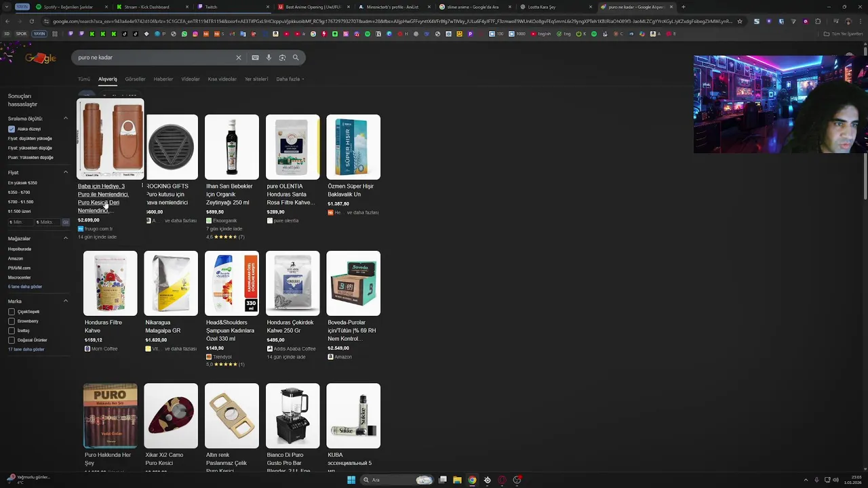The width and height of the screenshot is (868, 488).
Task: Open Özmen Süper Hışır Baklavalık Un listing
Action: [x=353, y=166]
